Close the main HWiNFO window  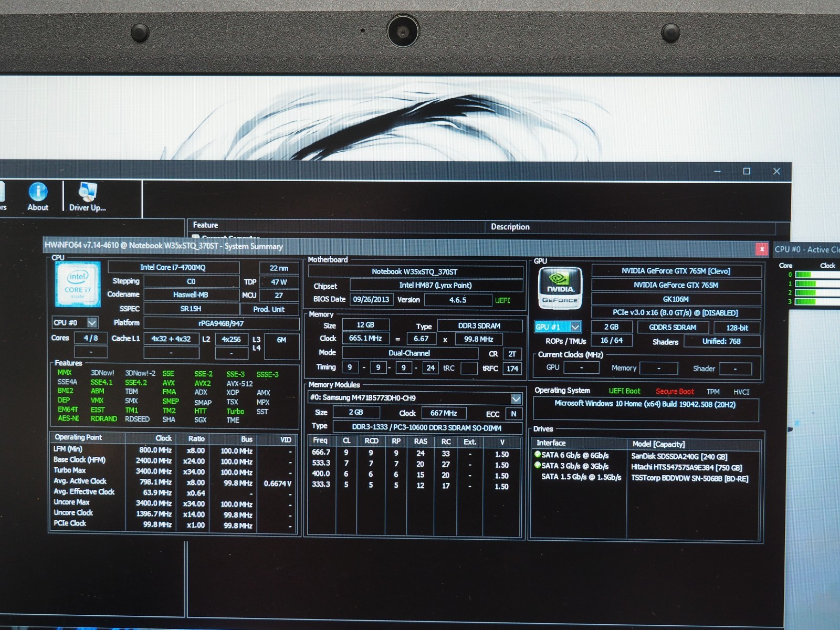click(776, 171)
